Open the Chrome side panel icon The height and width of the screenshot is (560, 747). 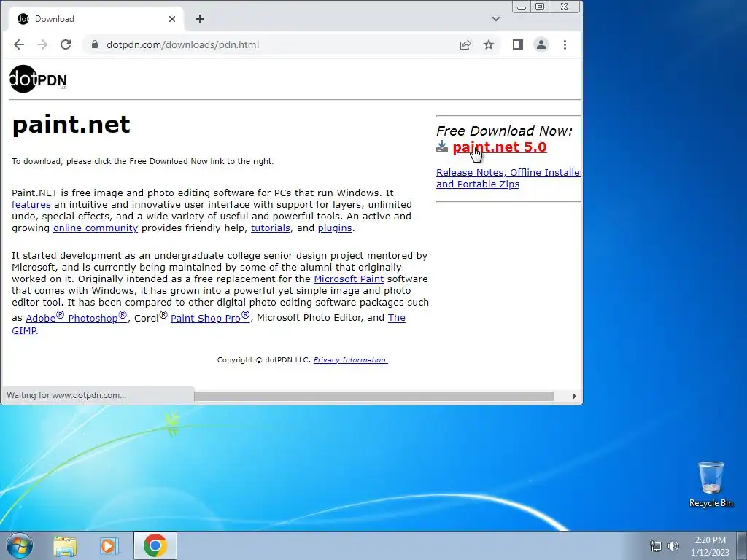point(518,44)
